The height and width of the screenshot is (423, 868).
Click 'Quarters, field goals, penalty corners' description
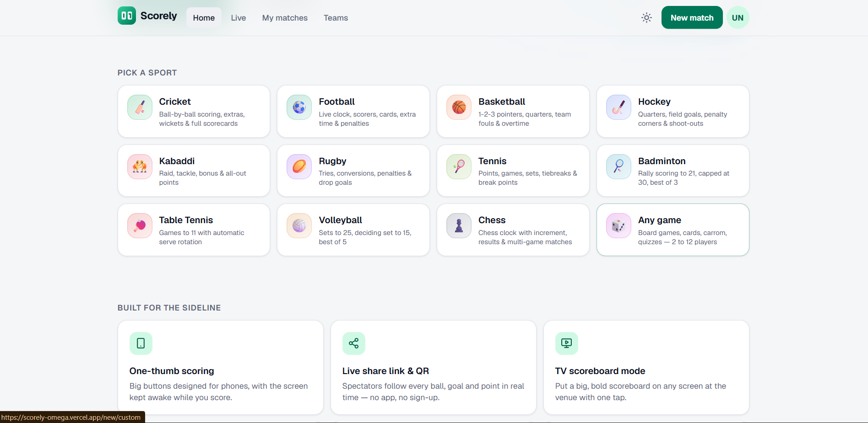683,119
